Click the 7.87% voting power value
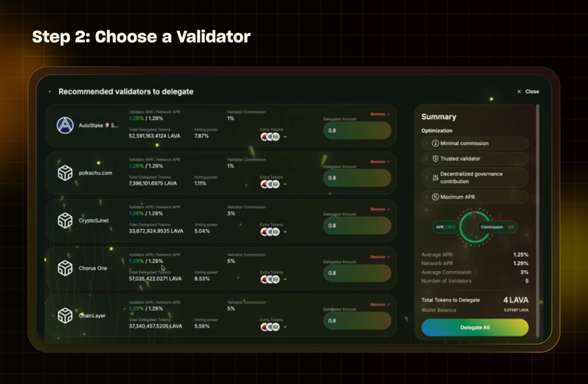 point(202,136)
